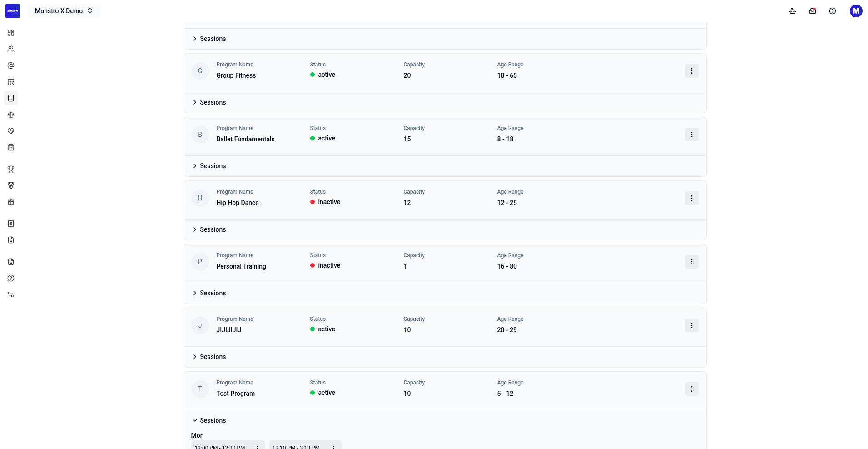Click the gift icon in sidebar

tap(11, 202)
